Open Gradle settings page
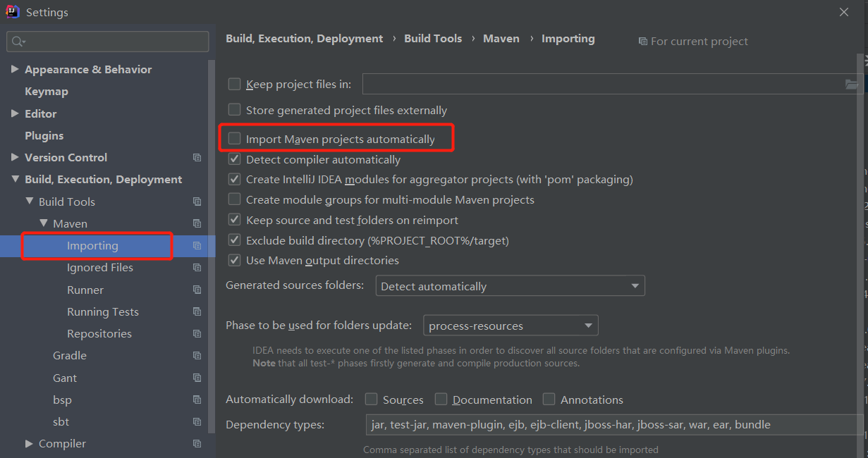 [x=70, y=356]
